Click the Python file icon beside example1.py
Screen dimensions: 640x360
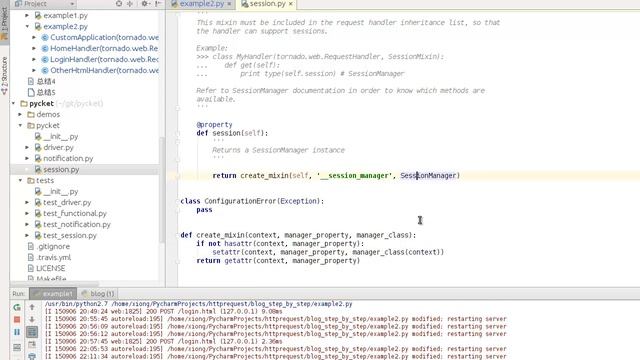(38, 16)
